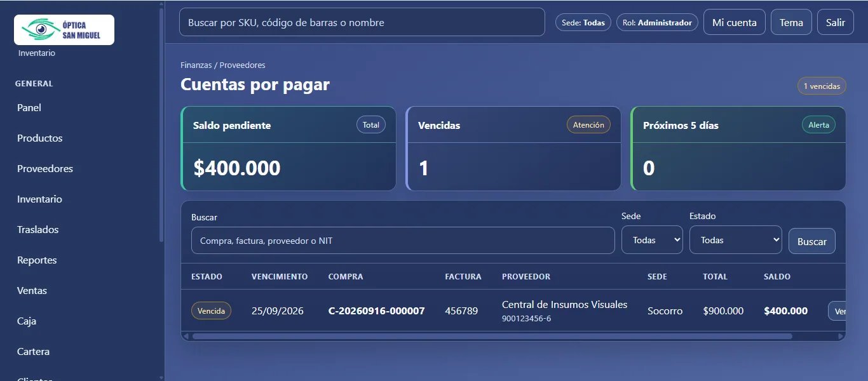Click the Vencida status badge in row
868x381 pixels.
click(x=211, y=311)
